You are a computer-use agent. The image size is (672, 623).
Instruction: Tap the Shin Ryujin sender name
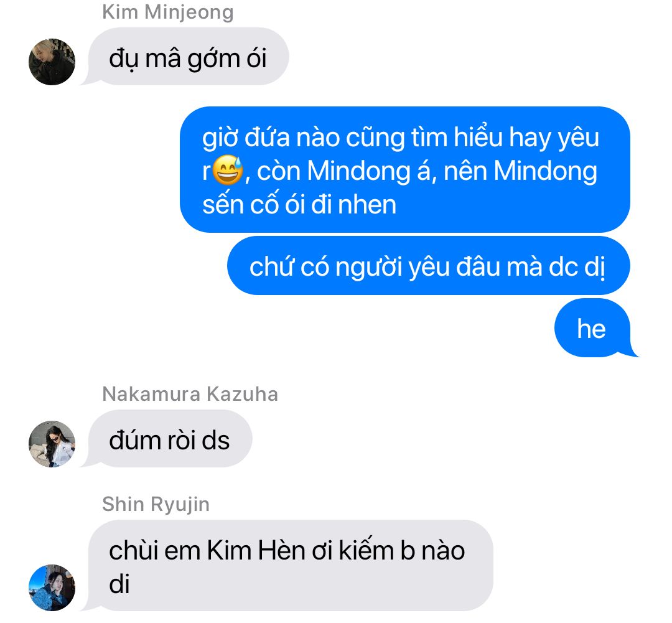click(156, 504)
